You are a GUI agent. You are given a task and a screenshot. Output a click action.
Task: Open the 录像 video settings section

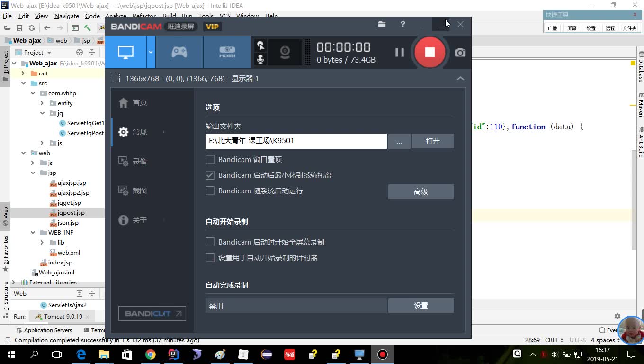(x=133, y=162)
